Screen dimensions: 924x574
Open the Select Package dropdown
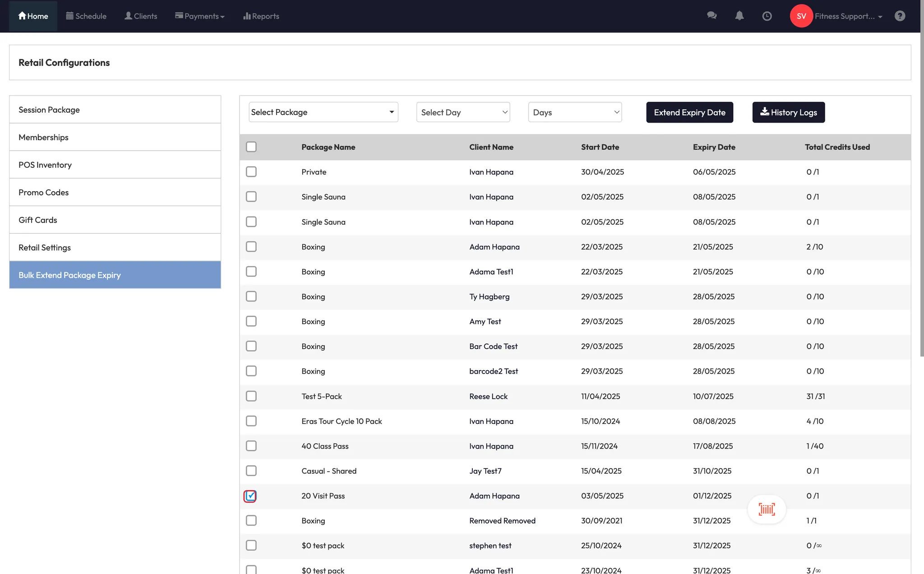point(323,112)
